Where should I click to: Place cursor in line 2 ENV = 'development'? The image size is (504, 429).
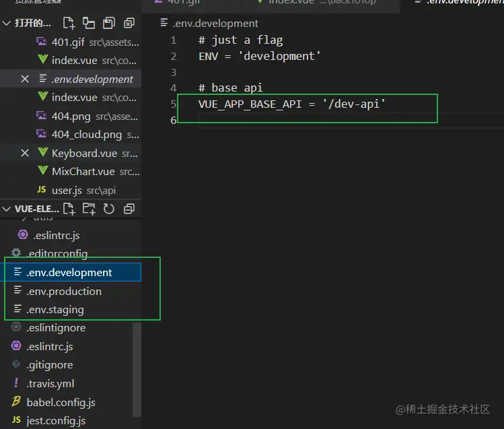coord(259,57)
